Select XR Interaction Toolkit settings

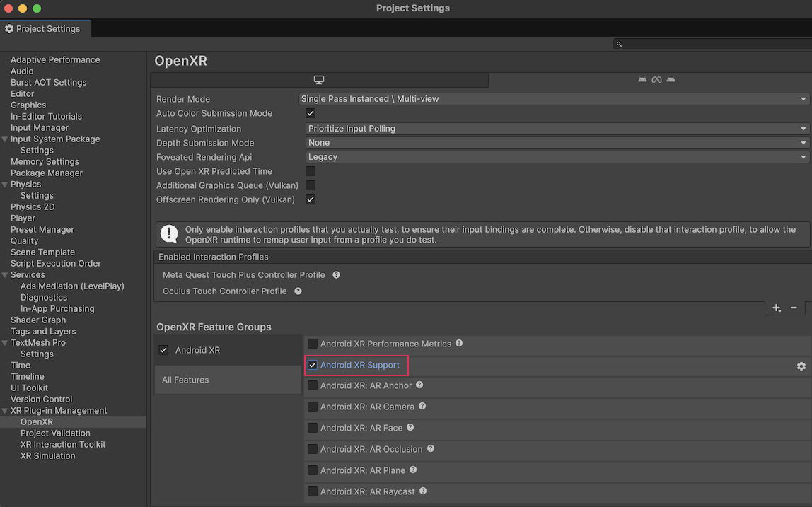pyautogui.click(x=63, y=445)
